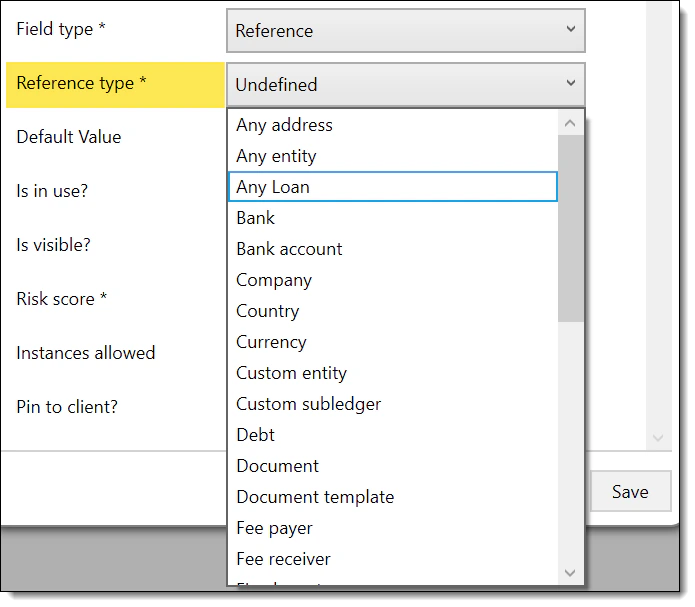The image size is (695, 607).
Task: Select 'Any entity' option
Action: [393, 156]
